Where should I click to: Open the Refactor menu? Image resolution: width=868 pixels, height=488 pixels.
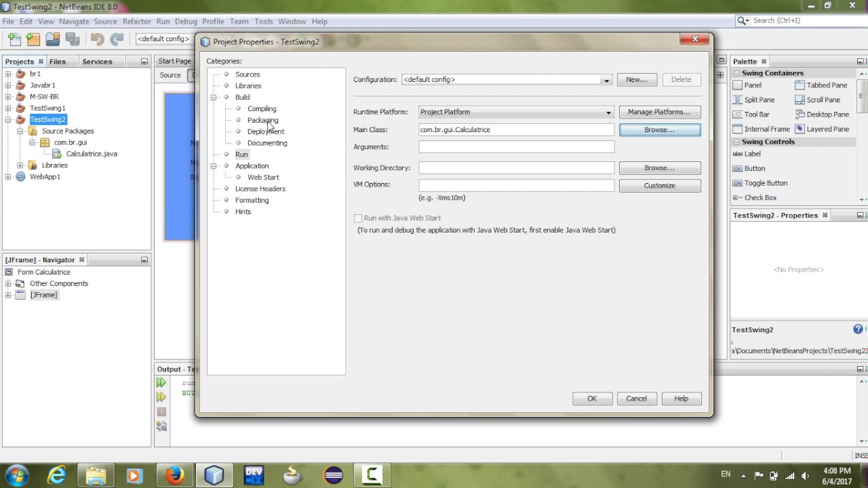[x=137, y=22]
